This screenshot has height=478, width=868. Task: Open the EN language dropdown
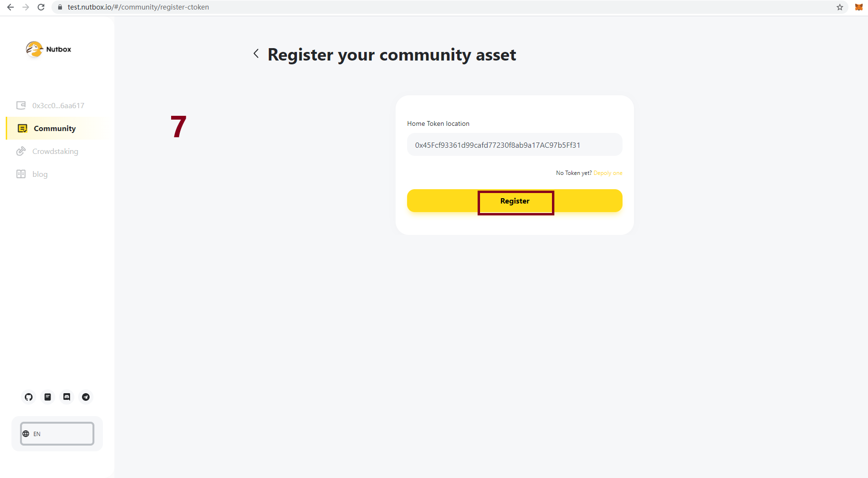tap(57, 434)
